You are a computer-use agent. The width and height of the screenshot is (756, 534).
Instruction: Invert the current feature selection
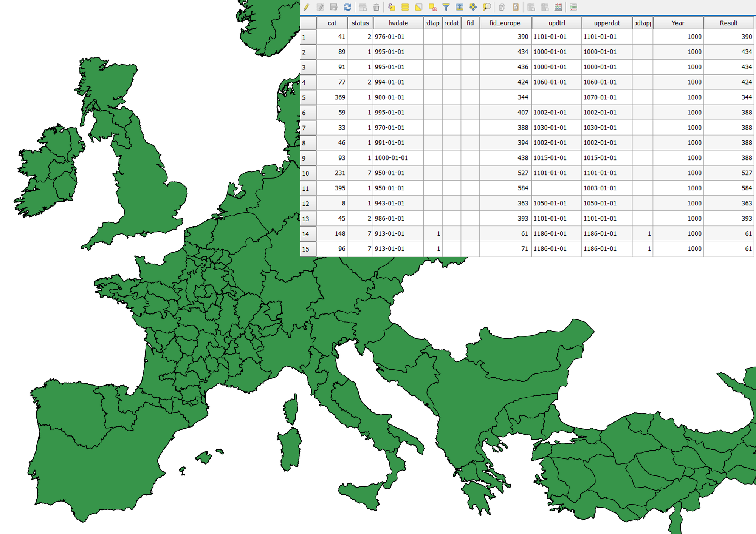click(x=419, y=7)
